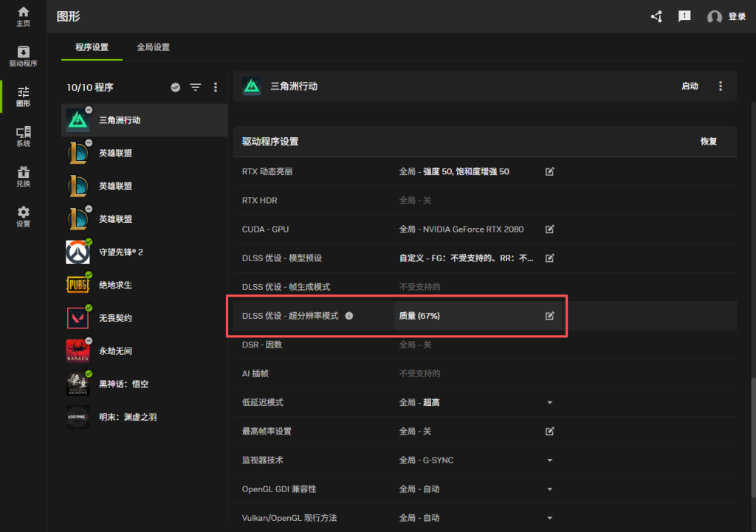The image size is (756, 532).
Task: Click the share icon in top bar
Action: 656,16
